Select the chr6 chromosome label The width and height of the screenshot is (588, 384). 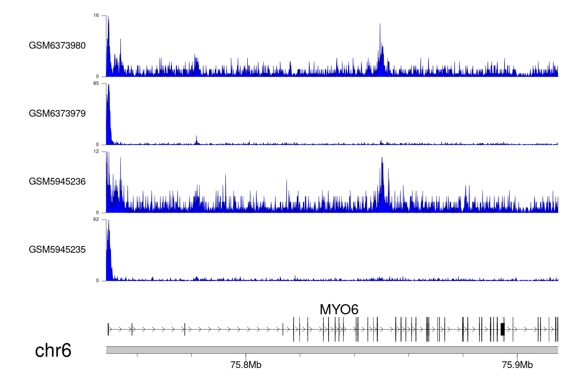point(53,350)
